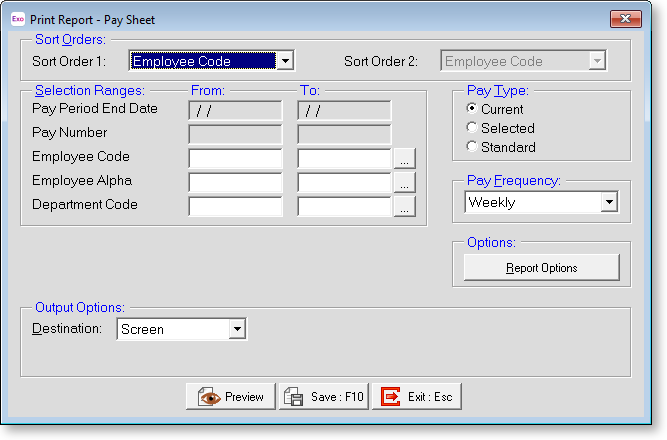Click the Exo app icon in title bar

pos(18,19)
